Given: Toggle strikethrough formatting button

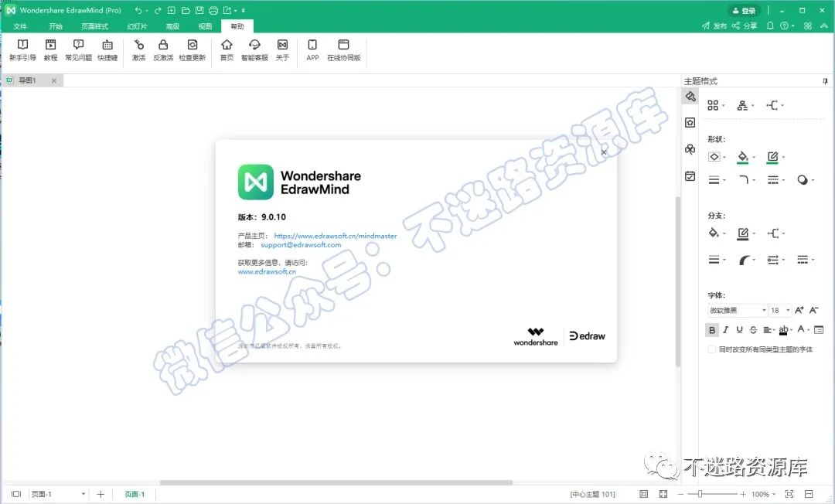Looking at the screenshot, I should (x=753, y=330).
